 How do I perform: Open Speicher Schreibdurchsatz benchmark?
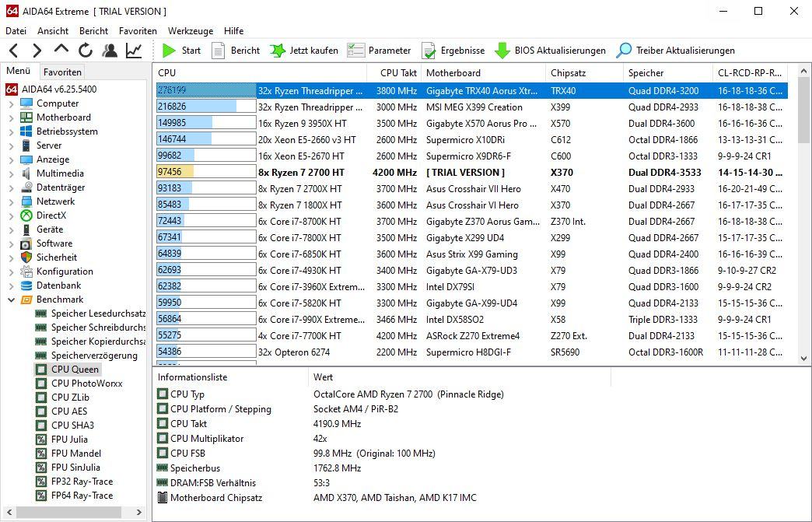(x=90, y=328)
